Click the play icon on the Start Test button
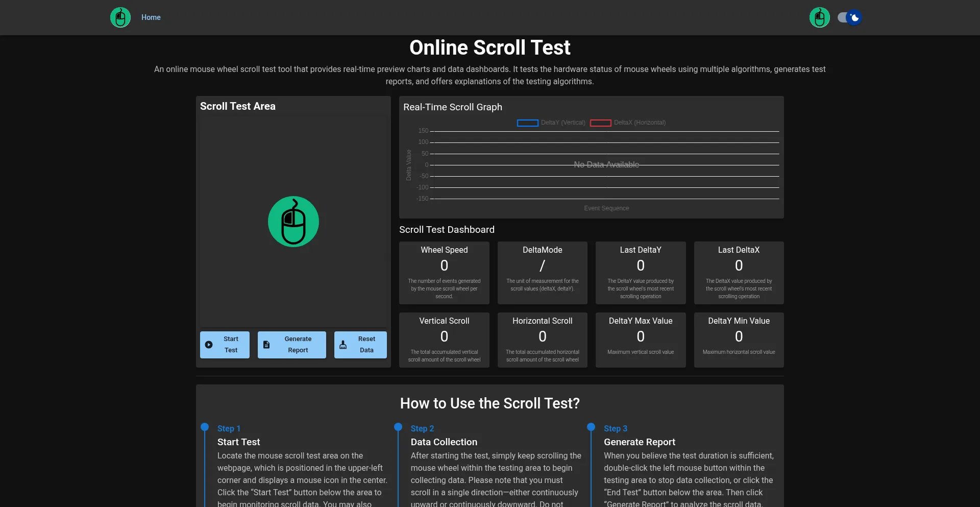The image size is (980, 507). [x=209, y=345]
